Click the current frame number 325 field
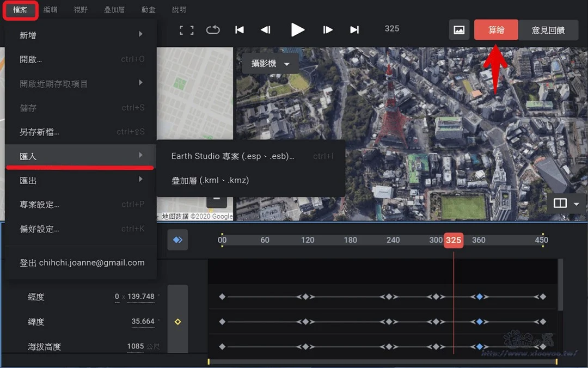 pos(391,29)
